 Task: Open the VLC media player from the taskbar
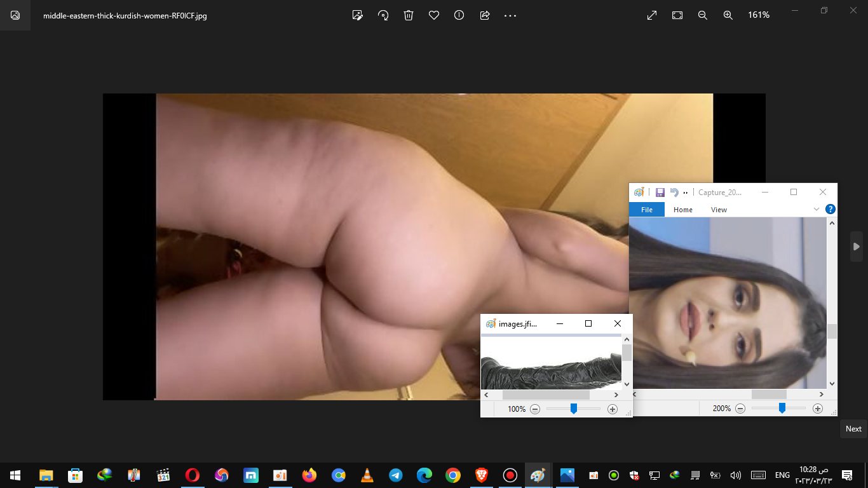pos(367,475)
